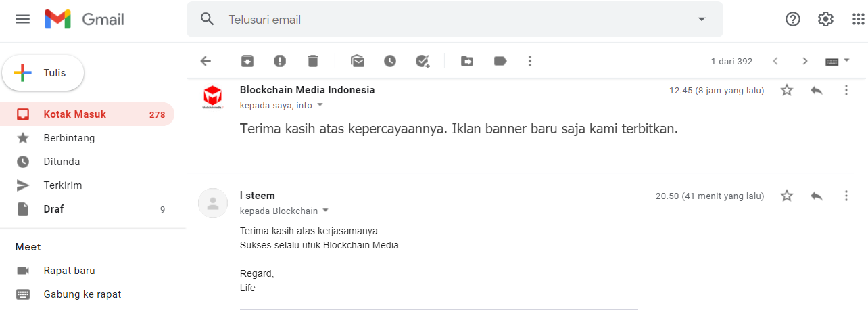Open the main menu hamburger icon
This screenshot has width=868, height=310.
tap(23, 19)
